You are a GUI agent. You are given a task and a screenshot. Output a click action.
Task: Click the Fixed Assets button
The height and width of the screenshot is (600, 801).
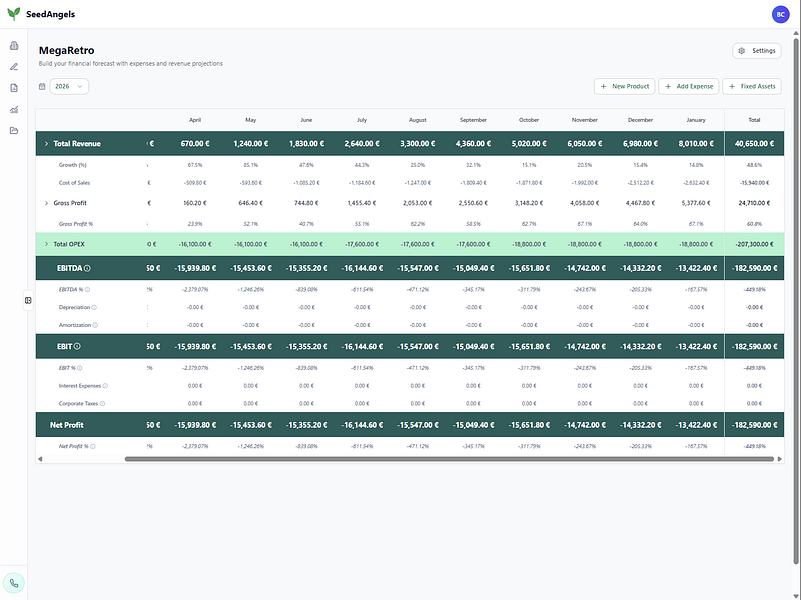752,86
